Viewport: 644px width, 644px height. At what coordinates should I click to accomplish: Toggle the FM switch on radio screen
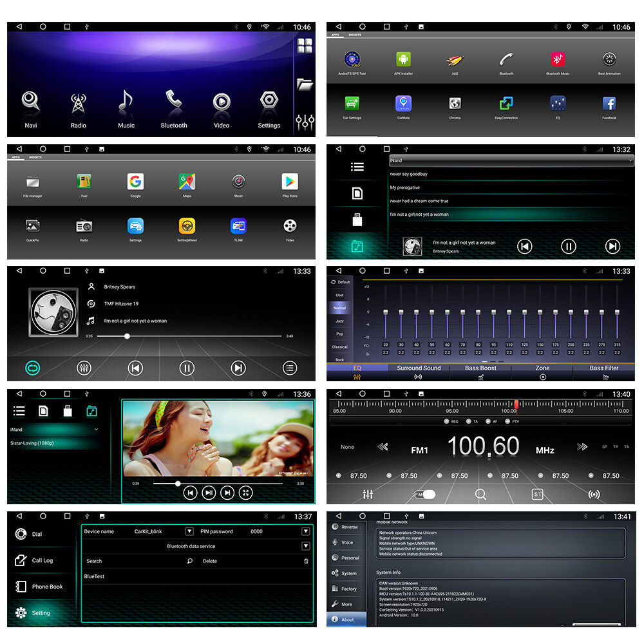[x=425, y=495]
